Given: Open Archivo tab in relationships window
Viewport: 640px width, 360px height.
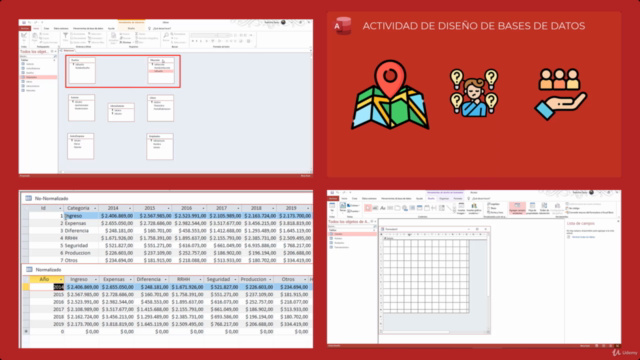Looking at the screenshot, I should tap(24, 28).
